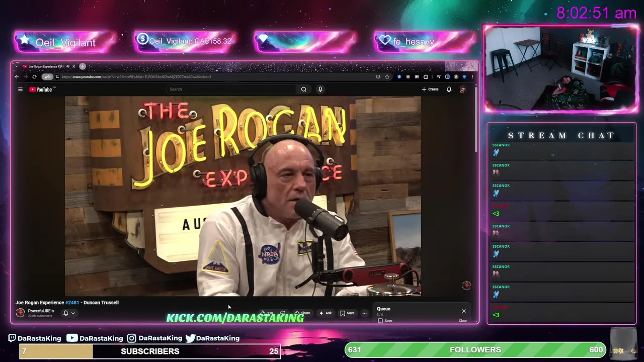The image size is (644, 362).
Task: Open the account avatar menu in YouTube header
Action: click(463, 89)
